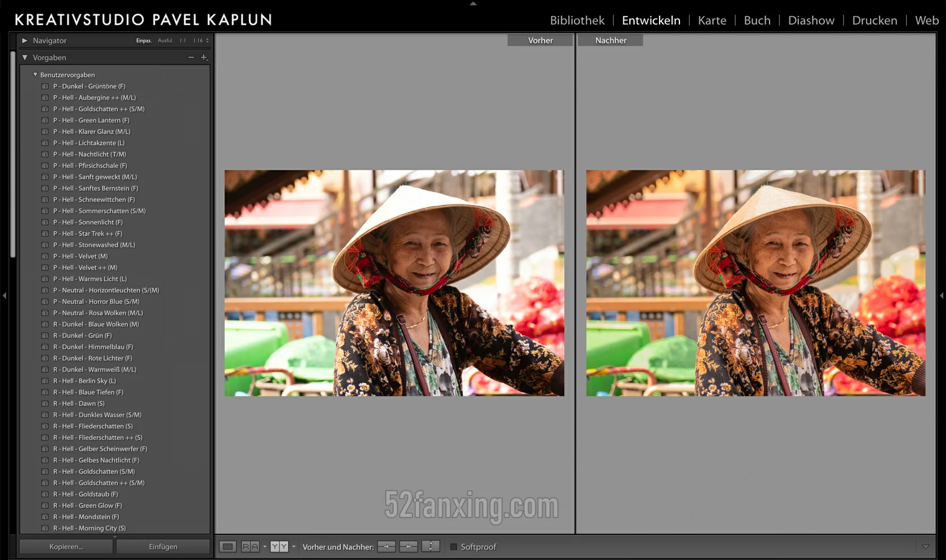Collapse the Vorgaben panel
The width and height of the screenshot is (946, 560).
24,57
